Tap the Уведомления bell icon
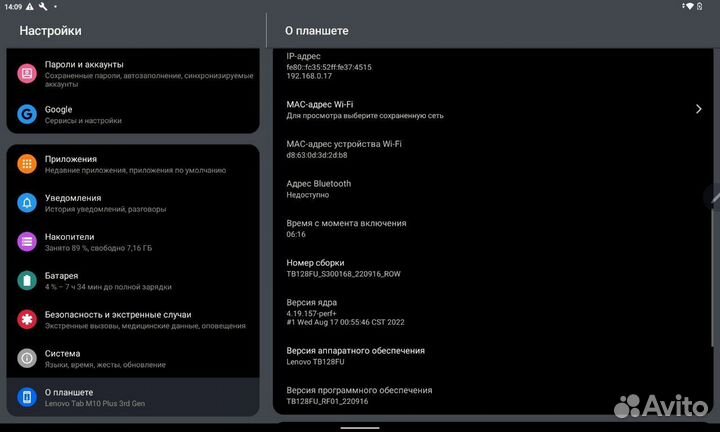The image size is (720, 432). (27, 203)
